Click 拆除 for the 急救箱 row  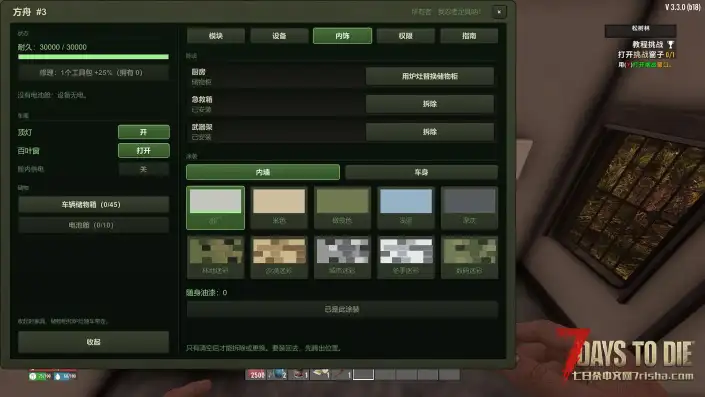coord(430,104)
